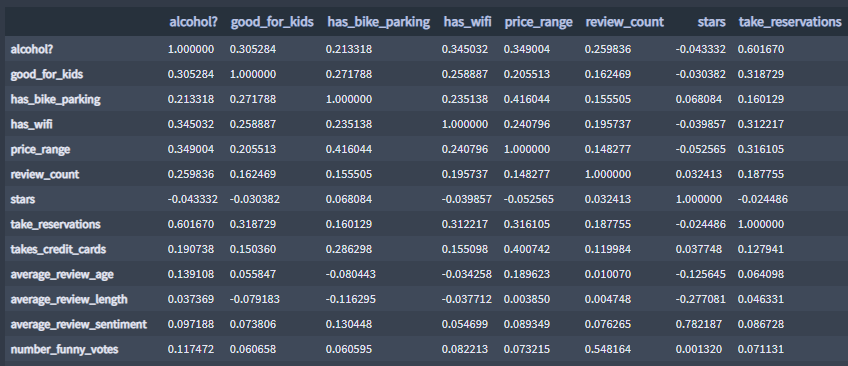848x366 pixels.
Task: Select the 'stars' row label
Action: tap(23, 199)
